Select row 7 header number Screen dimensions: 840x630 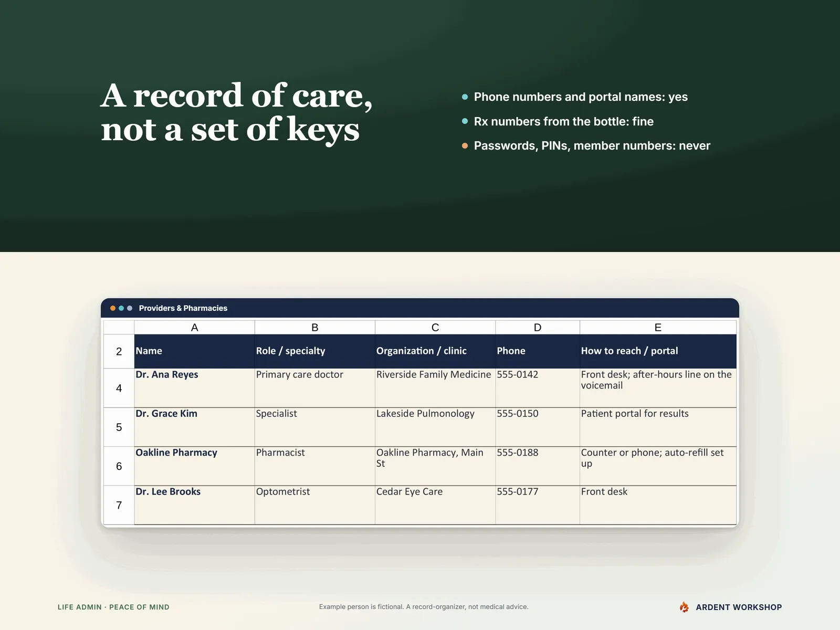point(119,505)
